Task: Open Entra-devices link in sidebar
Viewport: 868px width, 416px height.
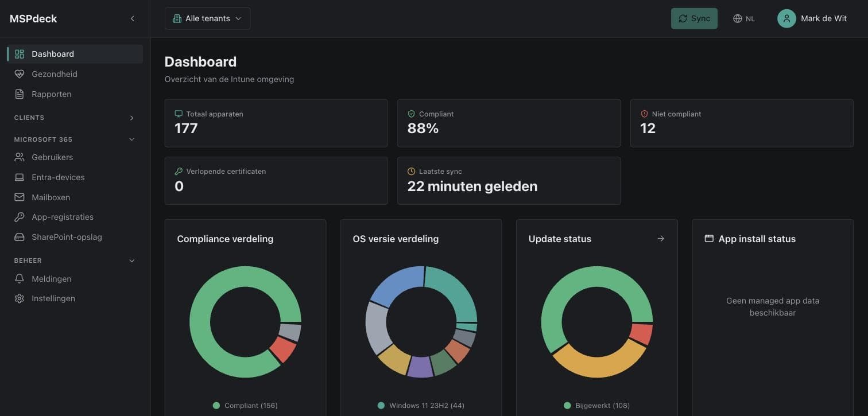Action: (75, 177)
